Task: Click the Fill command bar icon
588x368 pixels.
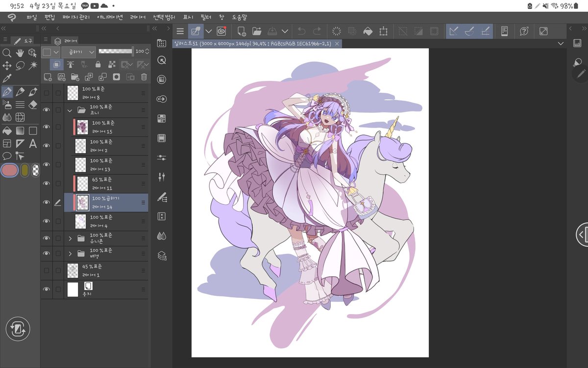Action: tap(367, 31)
